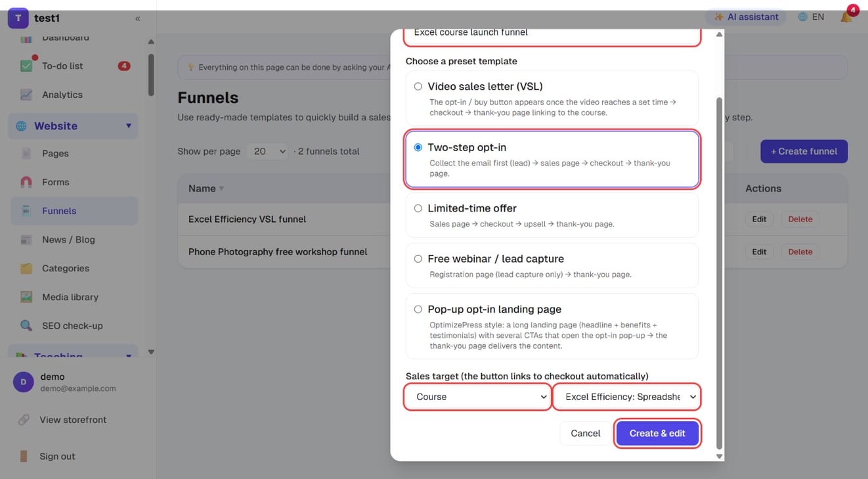The image size is (868, 479).
Task: Open the Course sales target dropdown
Action: (x=477, y=397)
